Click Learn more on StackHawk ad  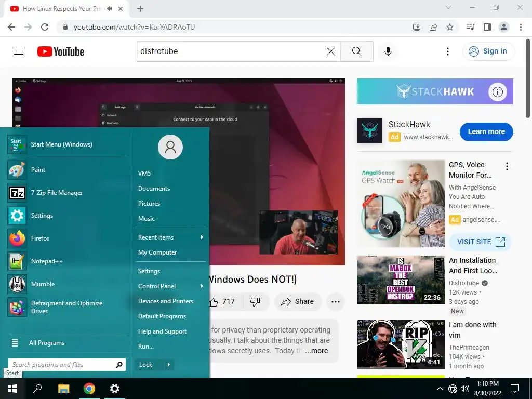(x=486, y=131)
